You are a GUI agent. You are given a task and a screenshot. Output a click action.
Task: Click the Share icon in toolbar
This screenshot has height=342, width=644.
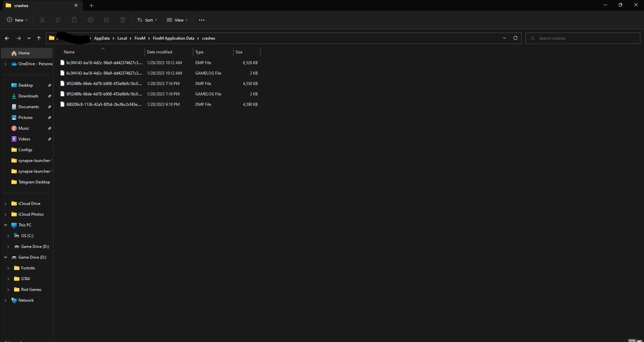[x=107, y=20]
